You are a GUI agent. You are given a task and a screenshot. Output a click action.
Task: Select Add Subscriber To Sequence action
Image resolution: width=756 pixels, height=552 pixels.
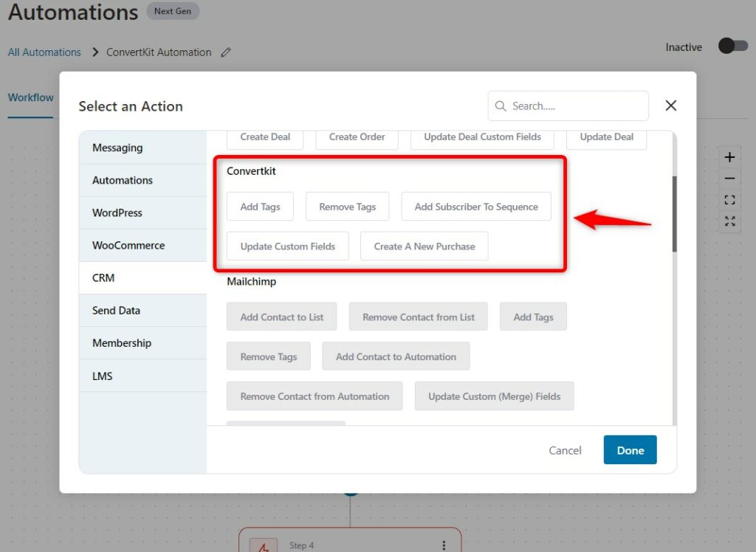(x=476, y=207)
